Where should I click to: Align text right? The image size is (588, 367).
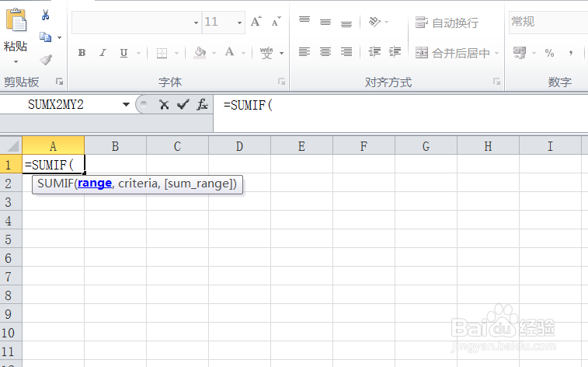tap(346, 52)
